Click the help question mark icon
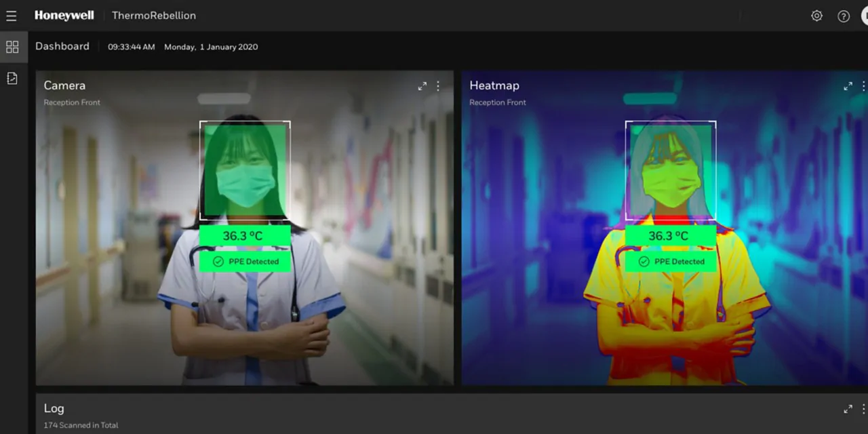Screen dimensions: 868x434 point(844,16)
